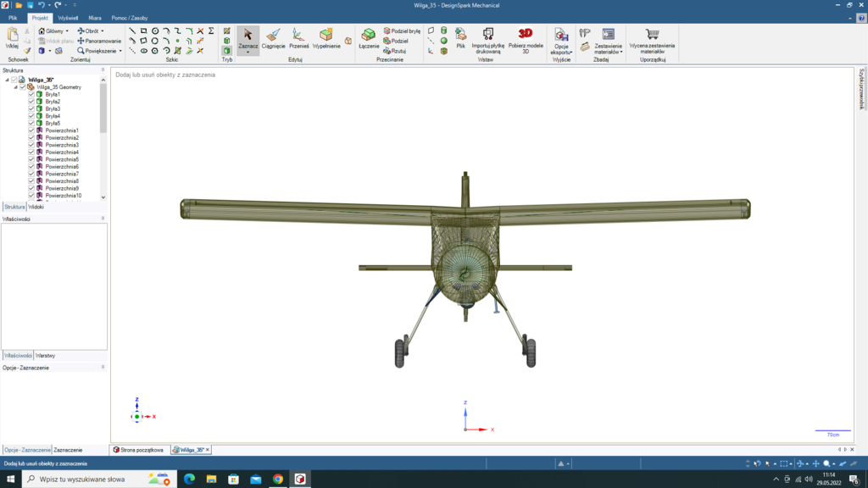The width and height of the screenshot is (868, 488).
Task: Select the Ciągnięcie (Pull) tool
Action: [273, 37]
